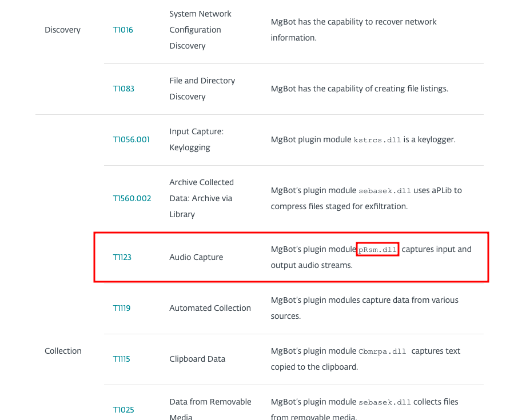Open the T1119 technique link
Viewport: 506px width, 420px height.
click(122, 308)
